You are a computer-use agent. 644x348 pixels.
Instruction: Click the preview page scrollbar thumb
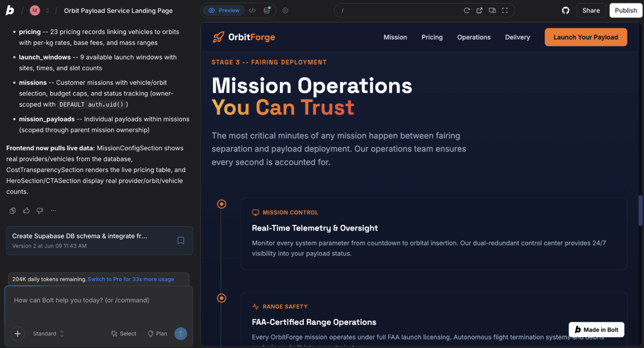[x=640, y=210]
